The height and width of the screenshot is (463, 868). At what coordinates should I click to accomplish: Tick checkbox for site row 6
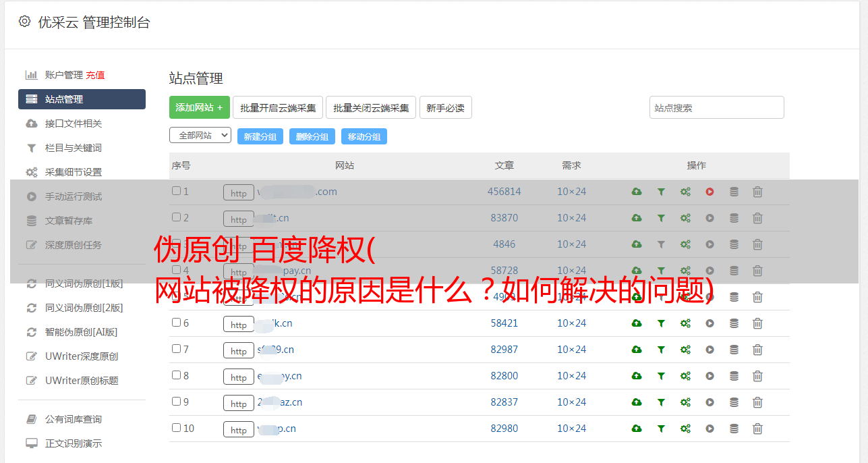pos(176,323)
